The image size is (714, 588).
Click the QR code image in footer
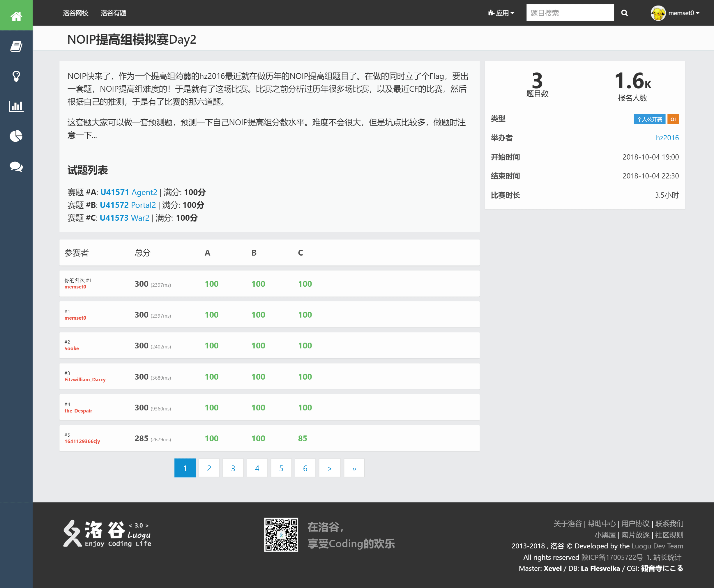point(281,535)
